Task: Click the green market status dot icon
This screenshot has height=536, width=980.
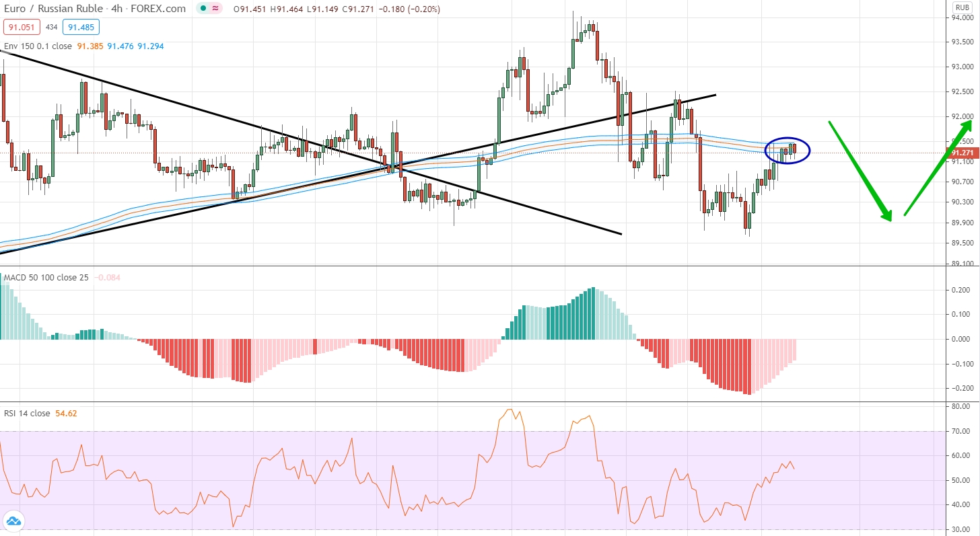Action: (x=204, y=9)
